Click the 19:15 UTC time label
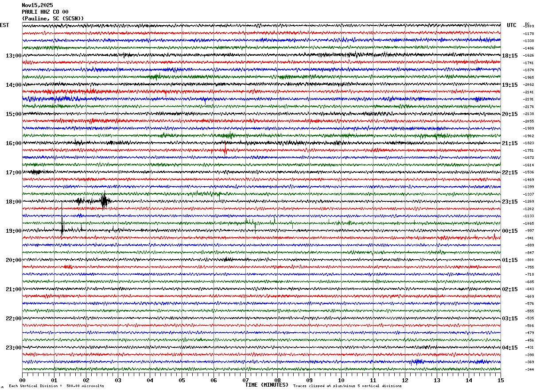Viewport: 536px width, 392px height. click(510, 85)
